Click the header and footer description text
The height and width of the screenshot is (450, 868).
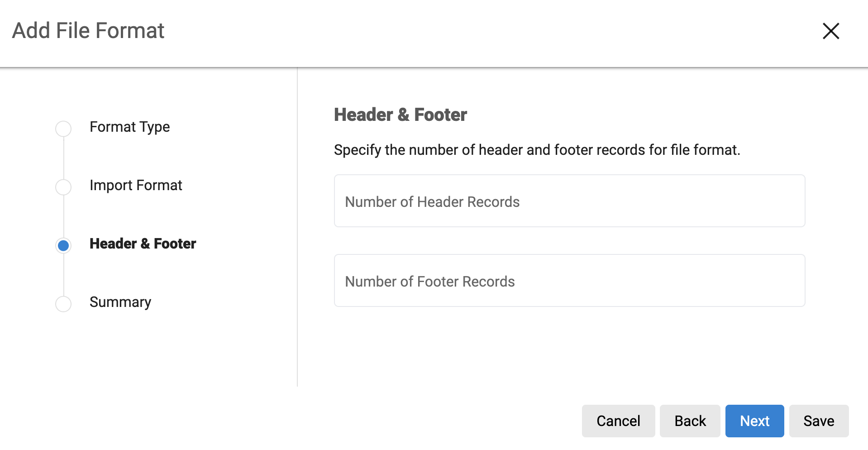(x=537, y=150)
